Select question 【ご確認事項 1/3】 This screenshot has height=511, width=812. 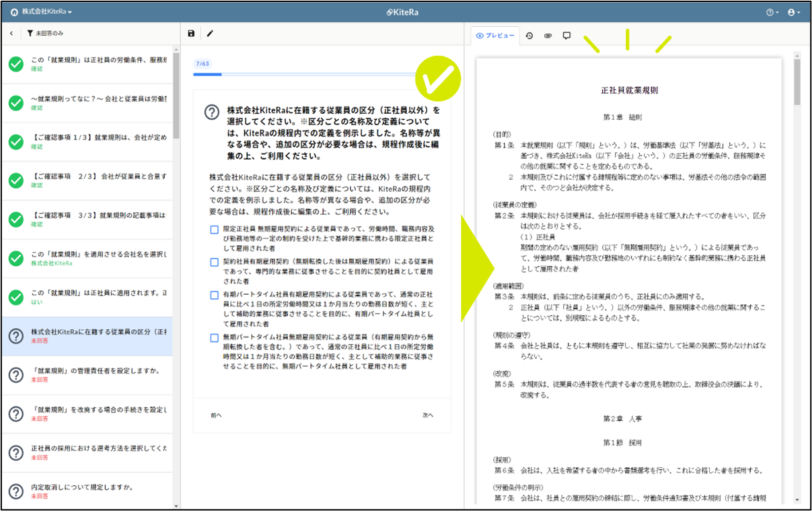tap(87, 142)
